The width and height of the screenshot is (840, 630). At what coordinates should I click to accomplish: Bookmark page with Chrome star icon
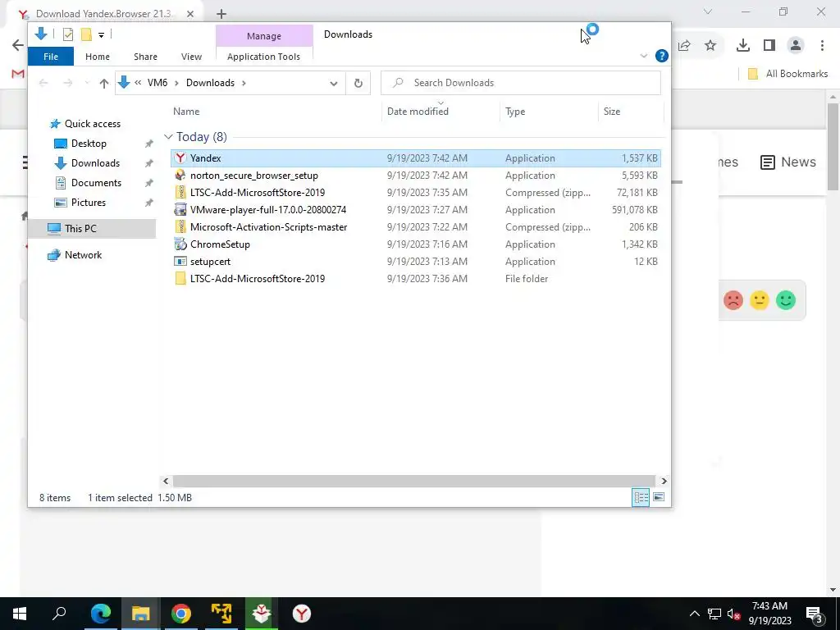710,46
